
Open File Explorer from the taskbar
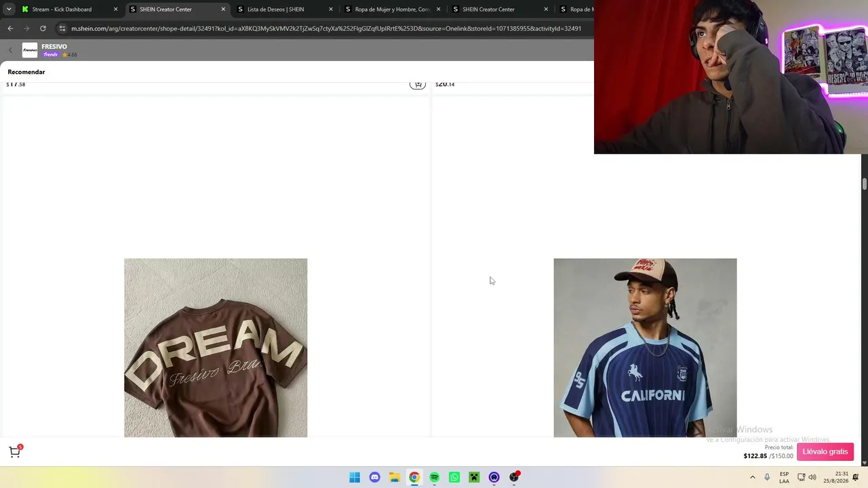click(x=394, y=477)
